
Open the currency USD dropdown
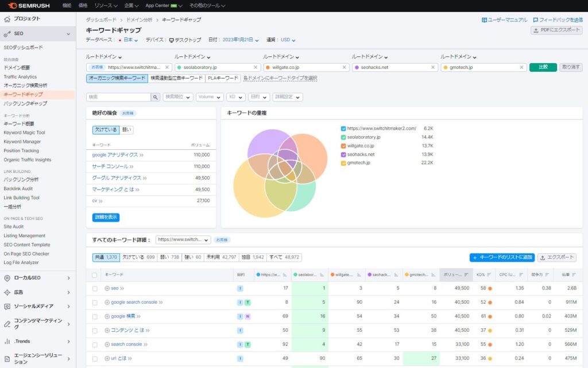pyautogui.click(x=288, y=40)
